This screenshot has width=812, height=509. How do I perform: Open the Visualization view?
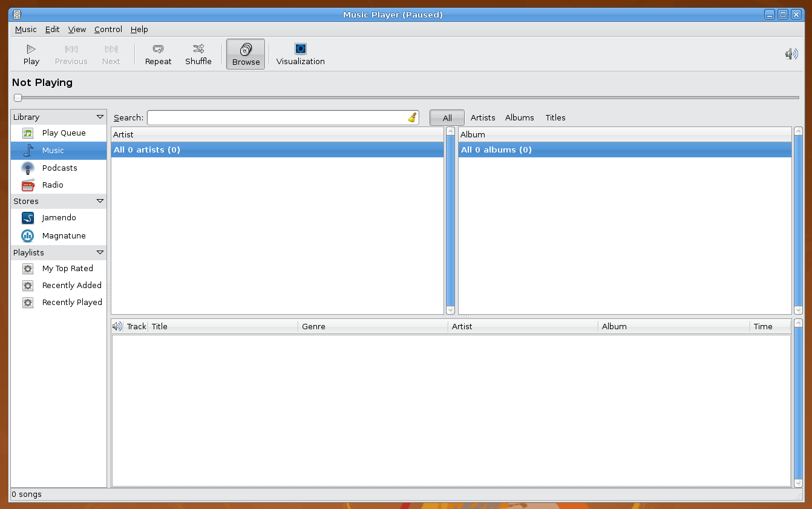300,54
